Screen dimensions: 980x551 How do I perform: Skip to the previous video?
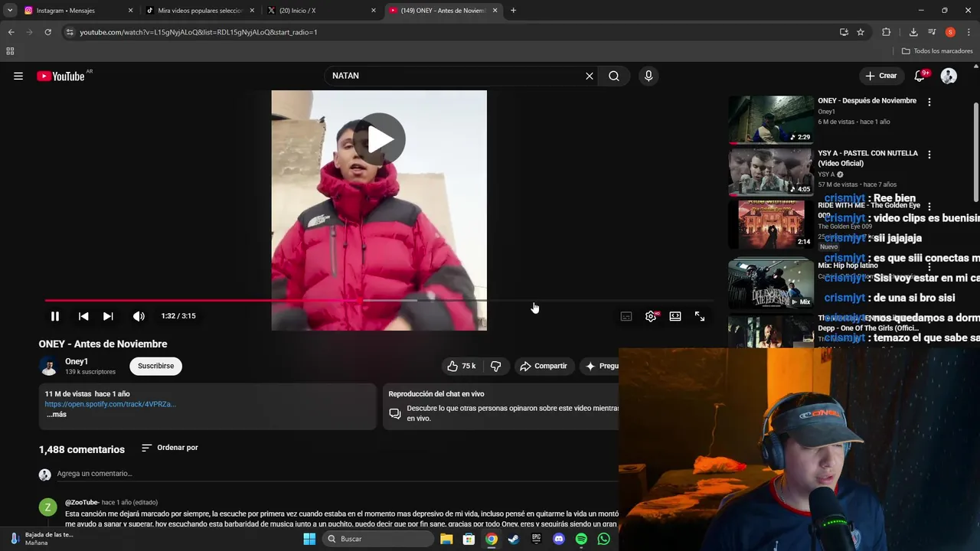[83, 316]
